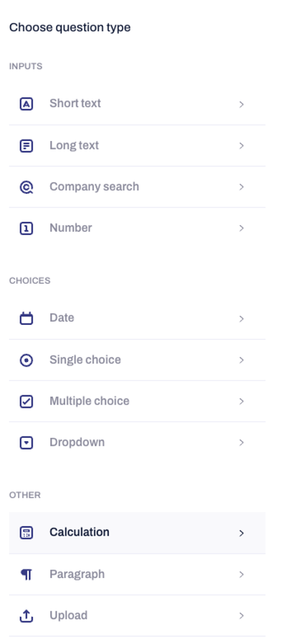Select the Long text icon
The width and height of the screenshot is (282, 644).
point(26,146)
